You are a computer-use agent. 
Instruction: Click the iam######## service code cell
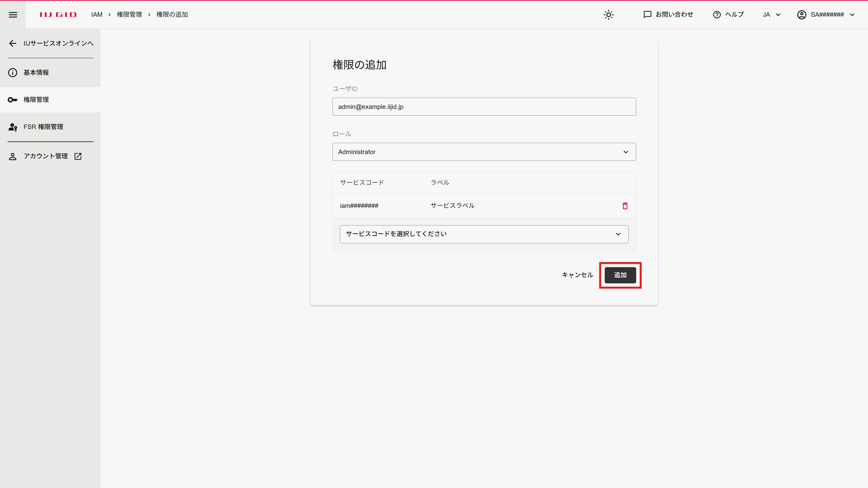359,206
